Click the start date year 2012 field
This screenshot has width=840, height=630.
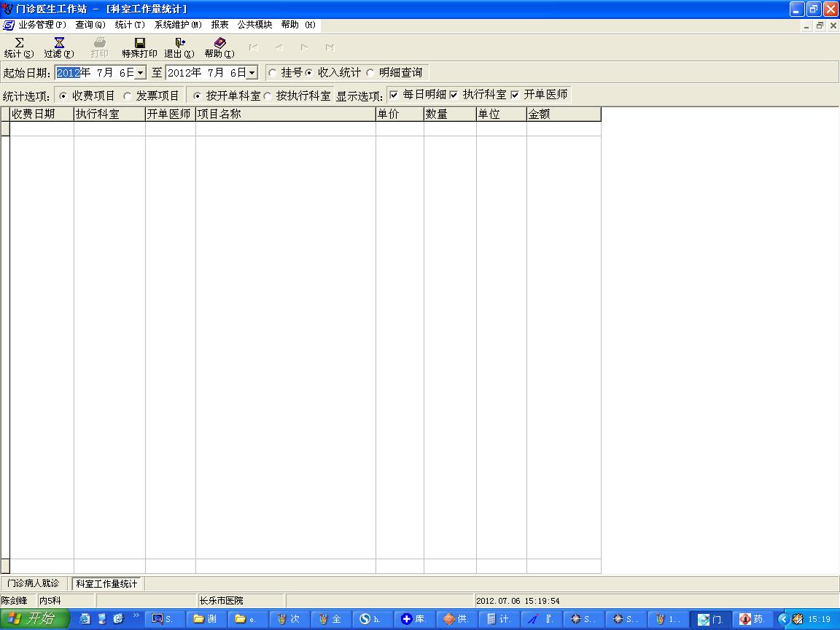coord(68,72)
